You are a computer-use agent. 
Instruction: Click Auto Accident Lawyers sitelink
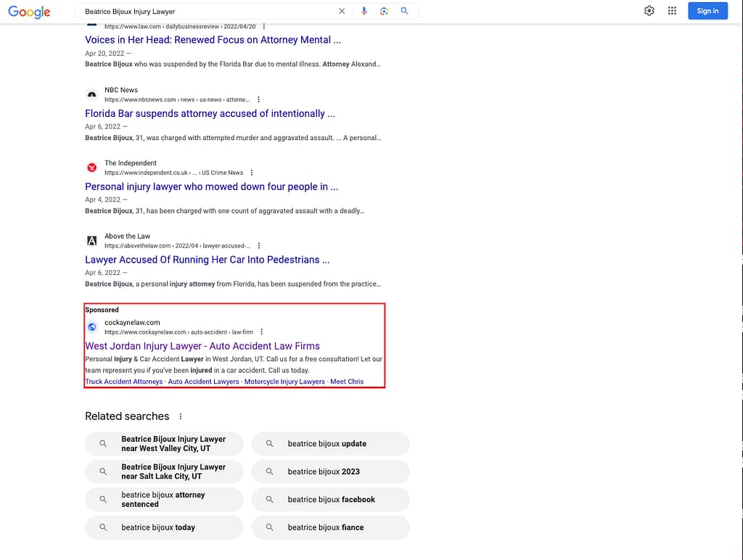pos(203,382)
